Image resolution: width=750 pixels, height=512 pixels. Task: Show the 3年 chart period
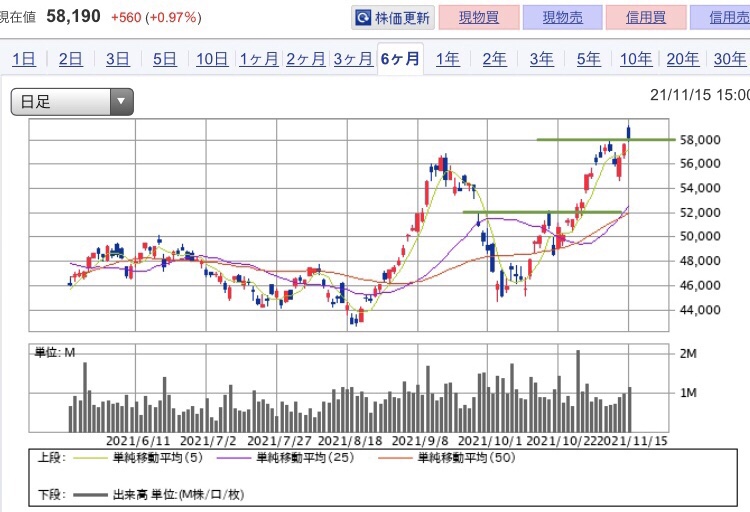pyautogui.click(x=541, y=59)
